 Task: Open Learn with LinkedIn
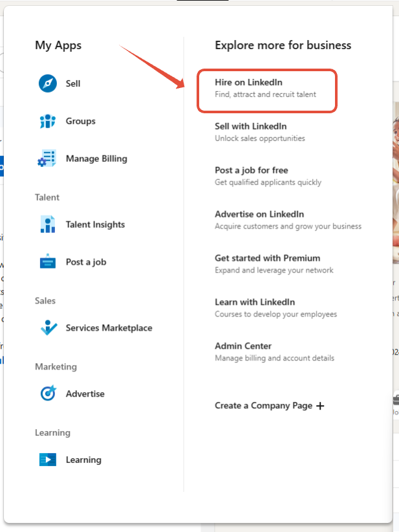(x=255, y=302)
